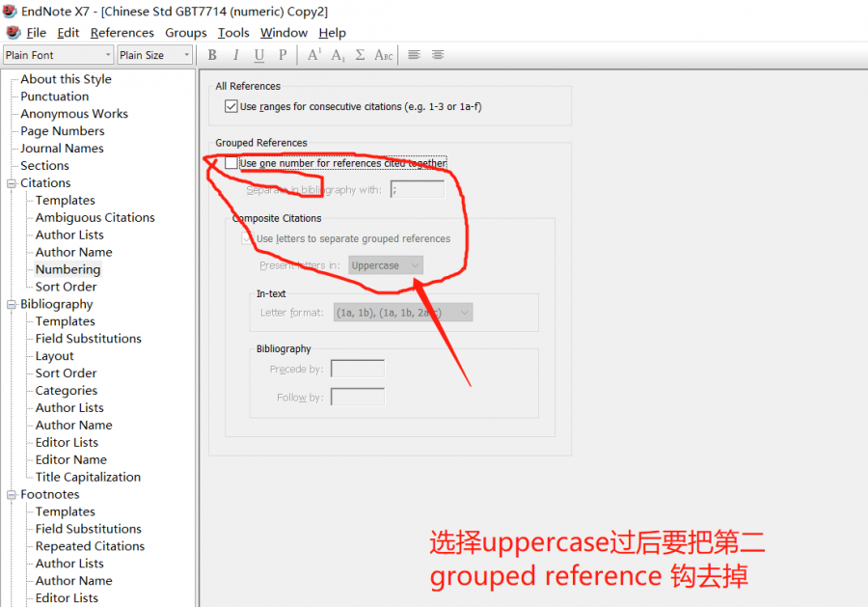Toggle Use ranges for consecutive citations
This screenshot has width=868, height=607.
(231, 106)
